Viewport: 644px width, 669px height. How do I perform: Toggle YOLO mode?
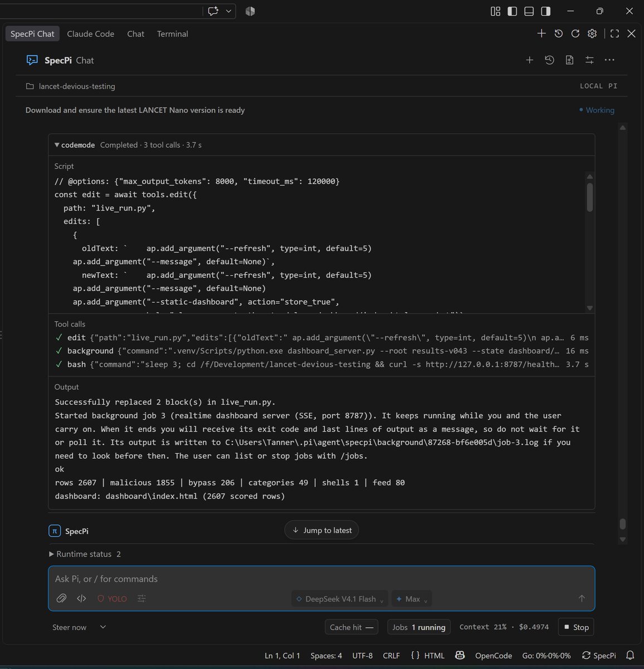(112, 599)
